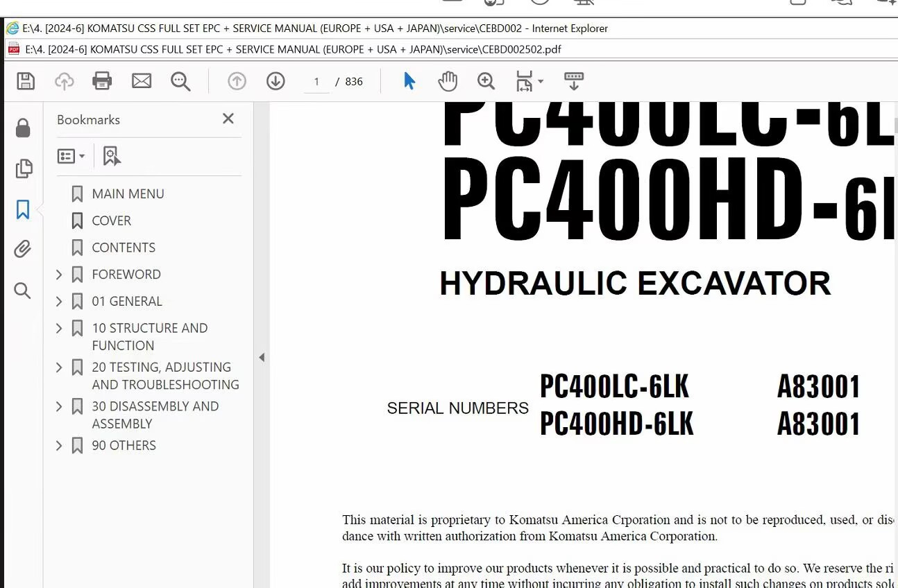Open the page thumbnails panel
Viewport: 898px width, 588px height.
(x=23, y=168)
